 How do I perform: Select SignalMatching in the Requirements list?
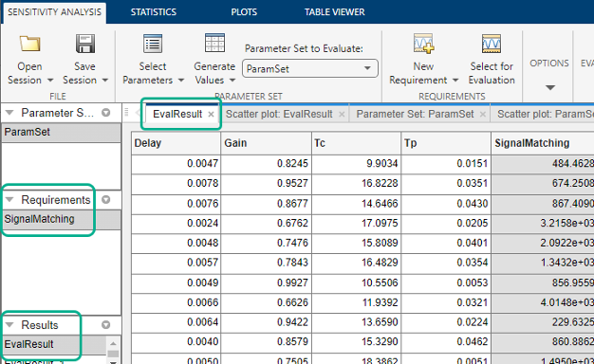point(61,219)
